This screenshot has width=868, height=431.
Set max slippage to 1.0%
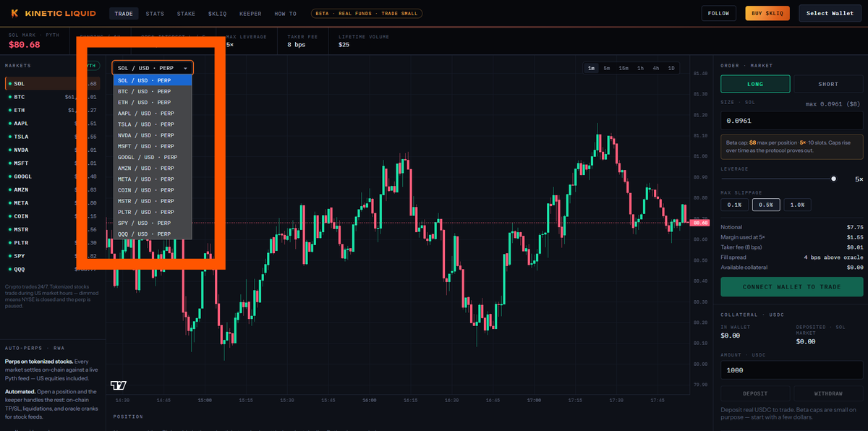[797, 205]
